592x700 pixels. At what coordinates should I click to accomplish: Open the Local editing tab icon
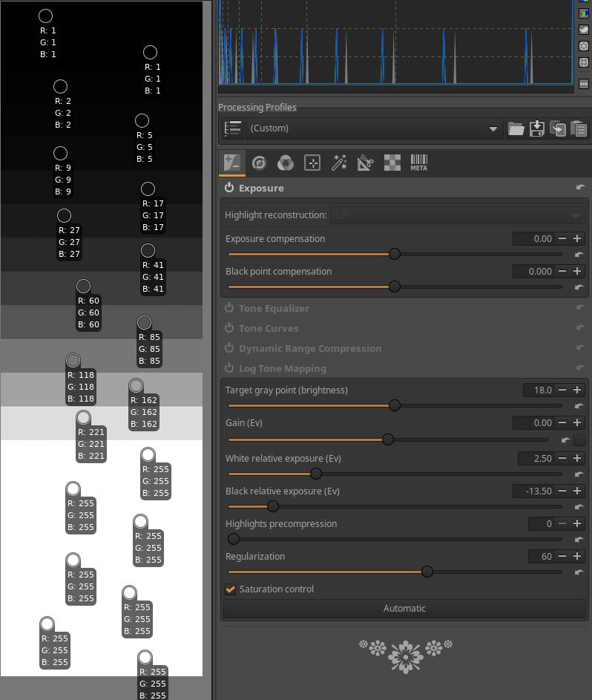[312, 163]
